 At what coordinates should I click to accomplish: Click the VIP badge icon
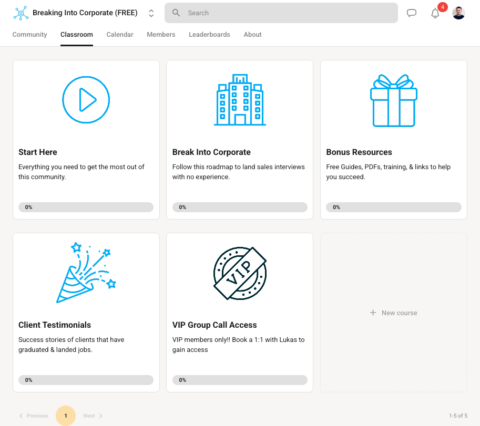point(240,273)
